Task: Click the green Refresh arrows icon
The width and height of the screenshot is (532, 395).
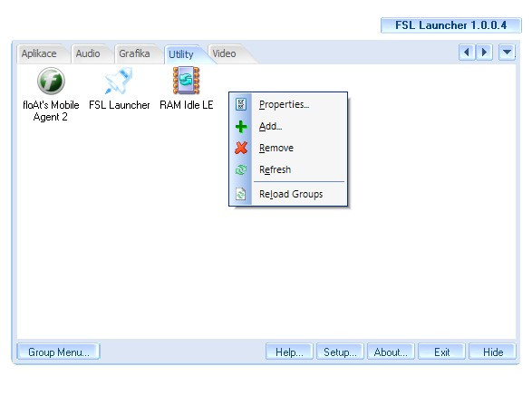Action: (241, 169)
